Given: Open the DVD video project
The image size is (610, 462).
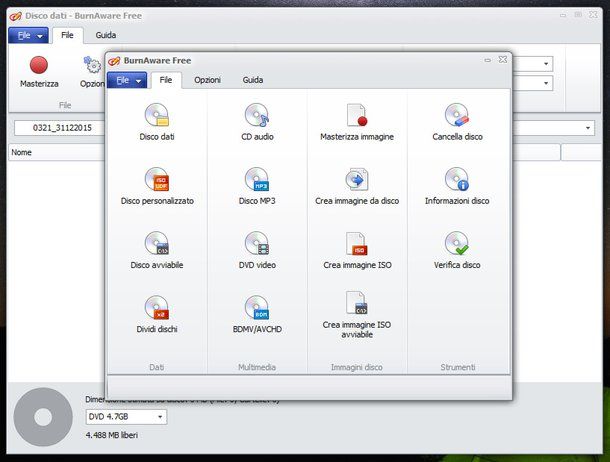Looking at the screenshot, I should click(257, 250).
